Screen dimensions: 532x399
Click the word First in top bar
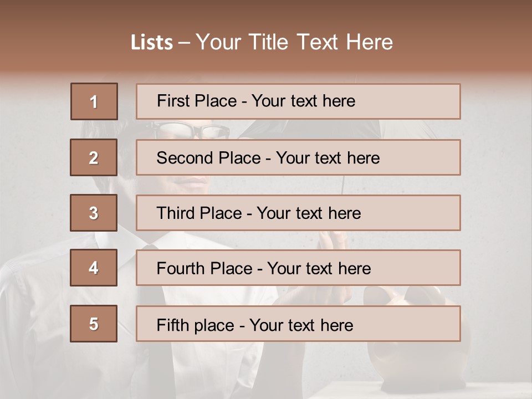click(x=171, y=101)
